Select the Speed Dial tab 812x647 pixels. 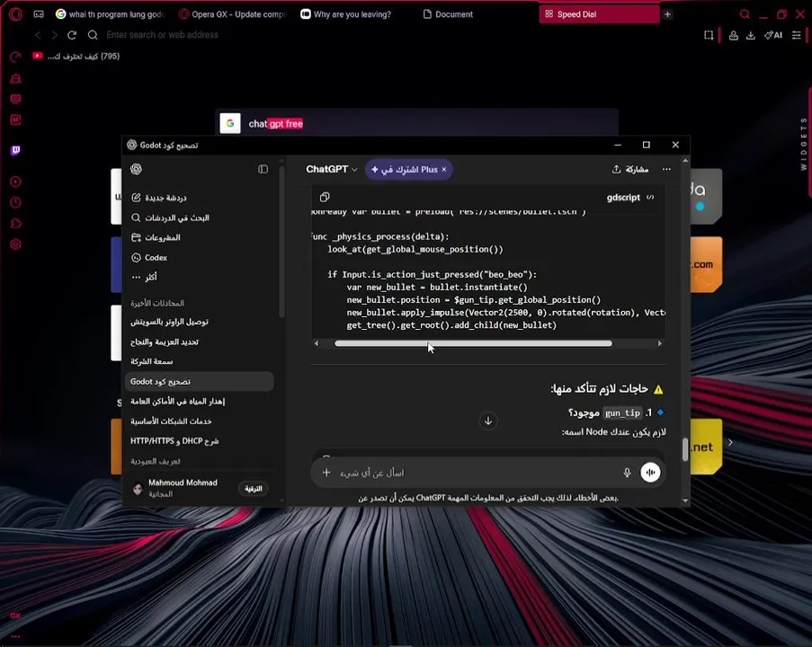[599, 14]
